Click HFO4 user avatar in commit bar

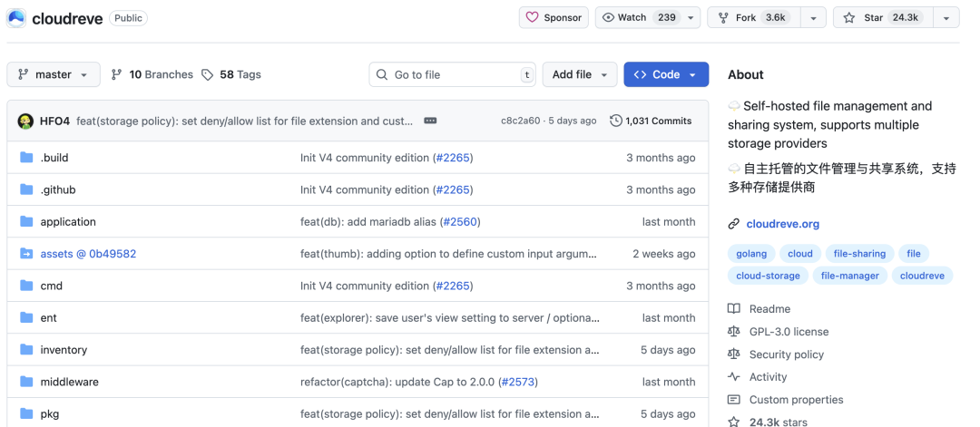pyautogui.click(x=25, y=121)
